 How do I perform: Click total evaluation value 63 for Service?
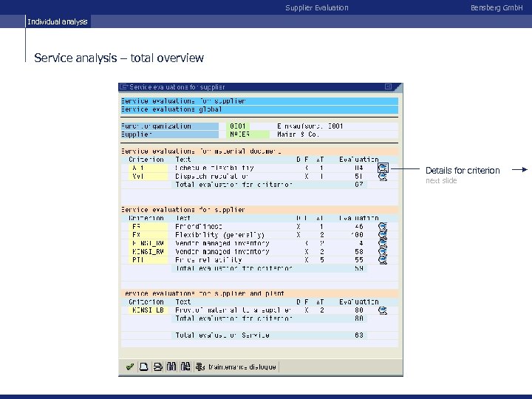click(x=359, y=335)
